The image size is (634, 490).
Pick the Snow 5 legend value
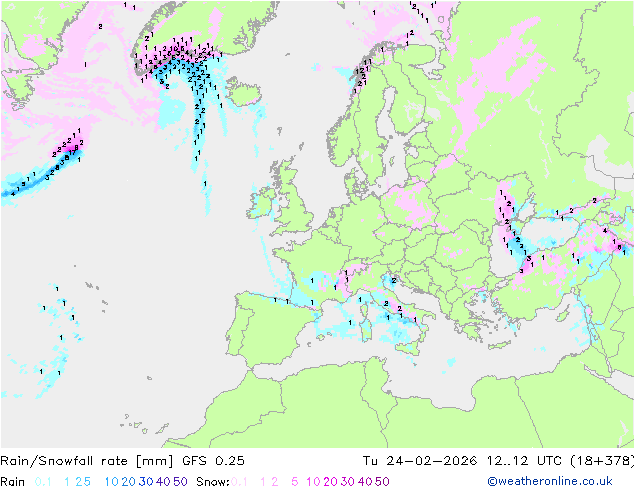[295, 482]
